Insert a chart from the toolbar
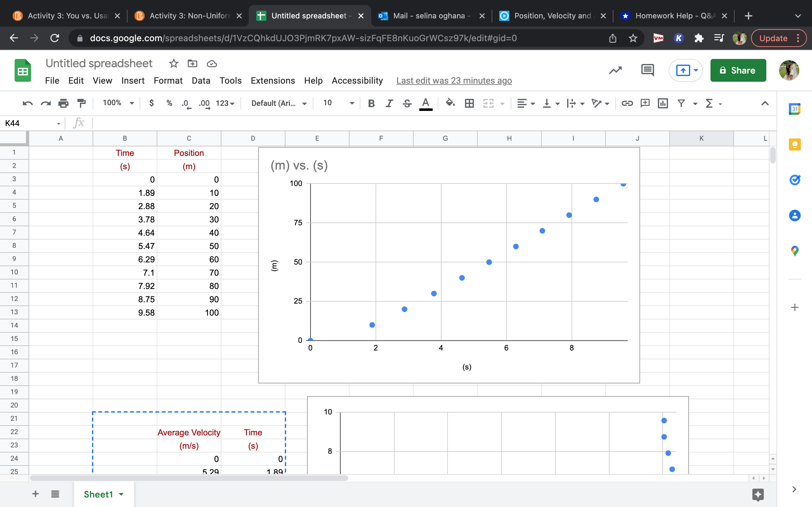The width and height of the screenshot is (812, 507). (x=663, y=103)
